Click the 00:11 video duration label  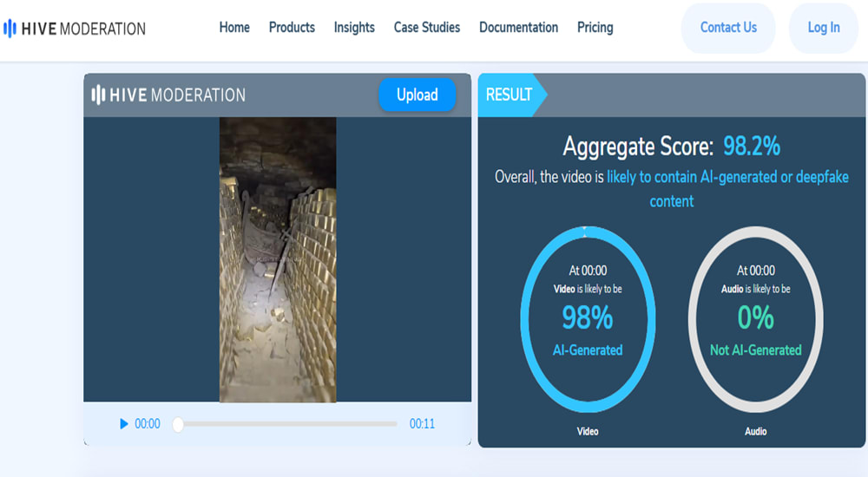422,424
